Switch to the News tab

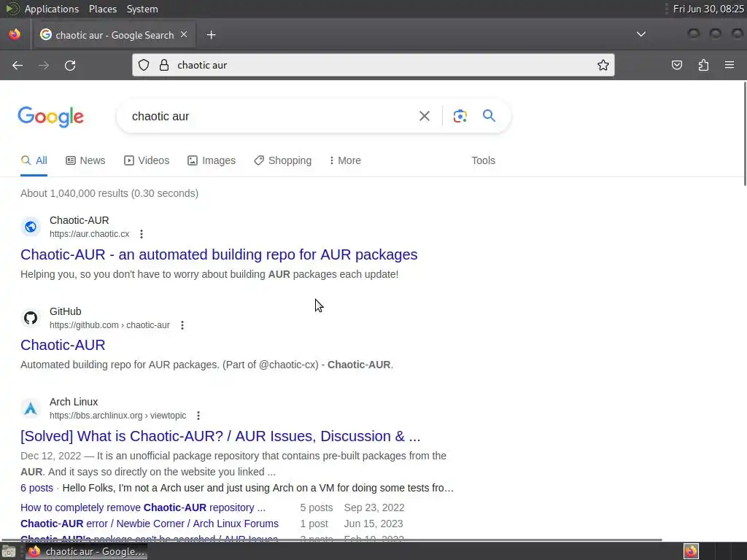coord(86,160)
